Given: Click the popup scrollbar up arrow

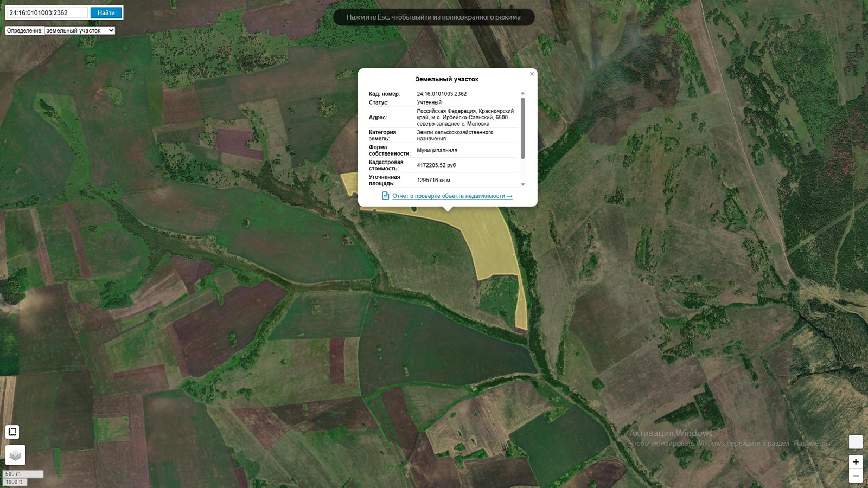Looking at the screenshot, I should (x=523, y=94).
